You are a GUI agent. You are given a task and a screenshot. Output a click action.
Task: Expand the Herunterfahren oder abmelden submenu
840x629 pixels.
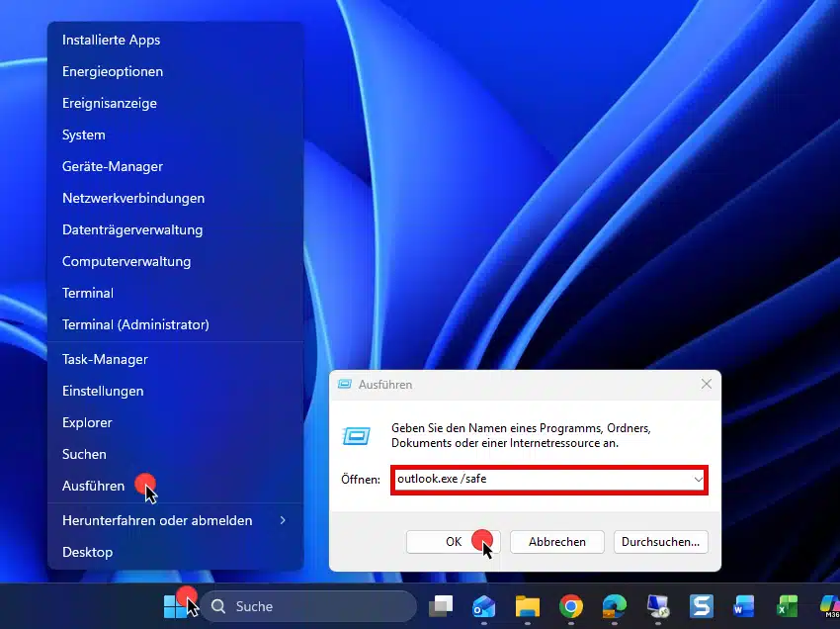tap(283, 520)
